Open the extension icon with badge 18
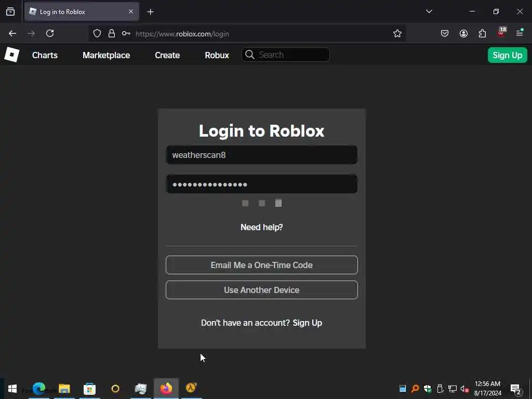532x399 pixels. tap(501, 33)
